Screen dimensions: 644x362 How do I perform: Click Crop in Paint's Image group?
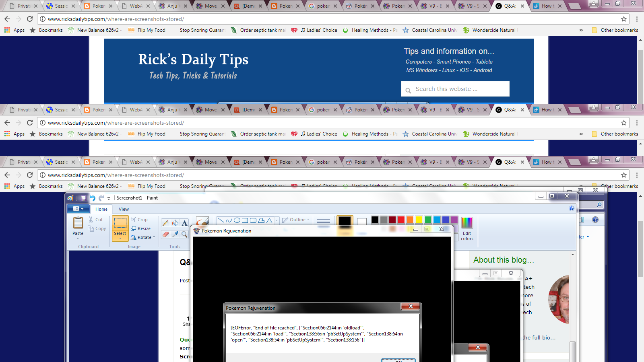click(139, 220)
